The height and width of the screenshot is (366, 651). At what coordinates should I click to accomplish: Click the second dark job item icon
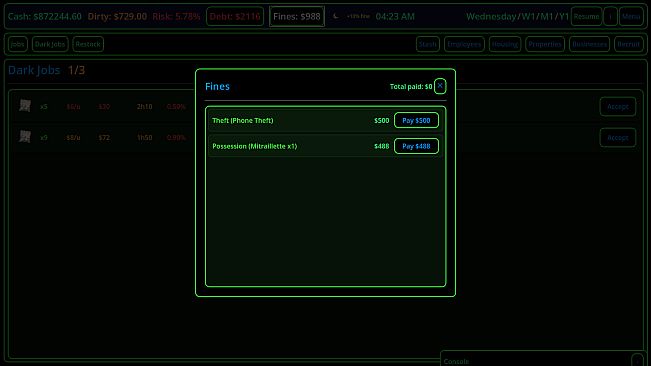(x=25, y=137)
